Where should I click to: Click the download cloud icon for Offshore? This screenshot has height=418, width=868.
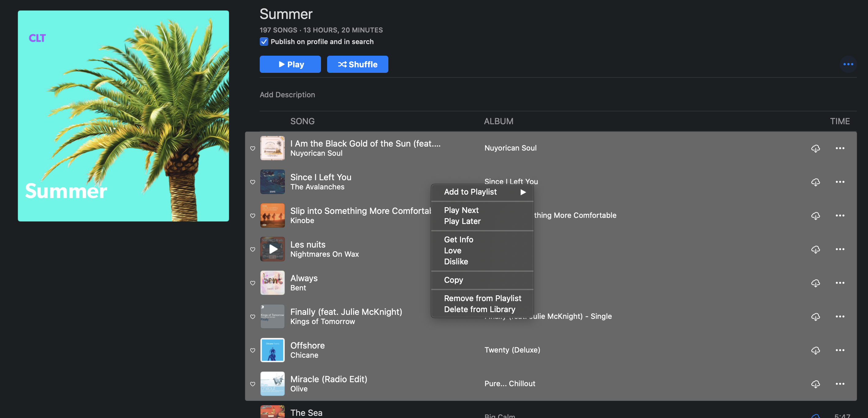tap(815, 350)
